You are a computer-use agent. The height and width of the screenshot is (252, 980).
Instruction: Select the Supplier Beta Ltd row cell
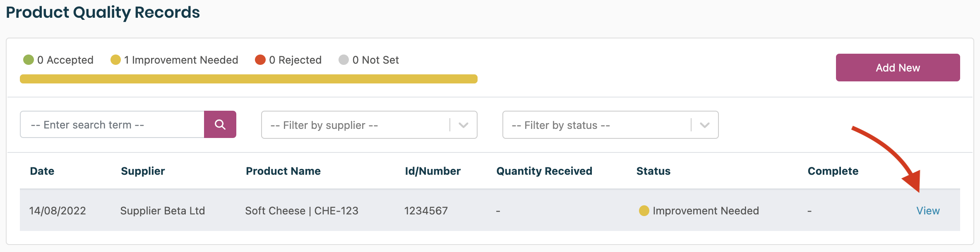tap(163, 211)
